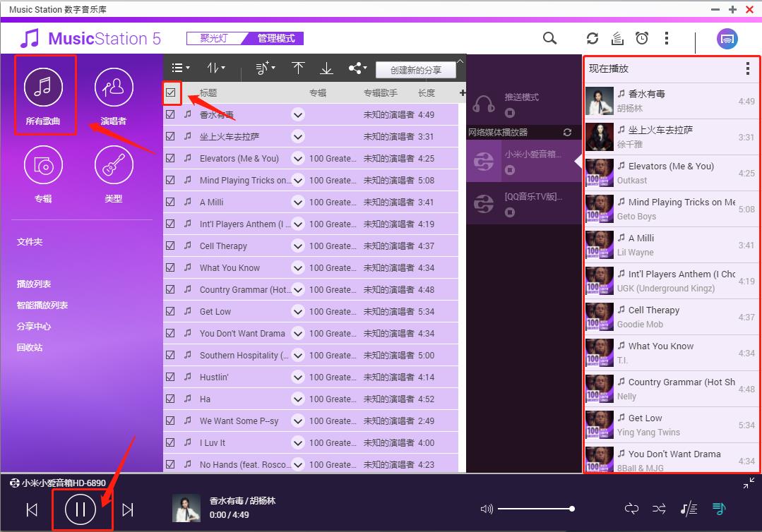This screenshot has height=532, width=762.
Task: Uncheck the A Milli checkbox
Action: 170,202
